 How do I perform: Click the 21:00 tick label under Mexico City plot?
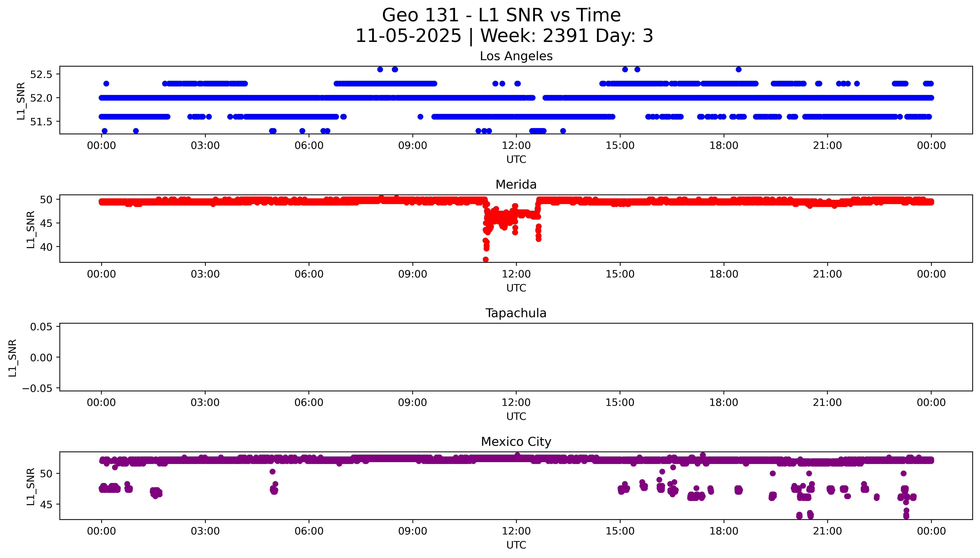click(x=827, y=531)
